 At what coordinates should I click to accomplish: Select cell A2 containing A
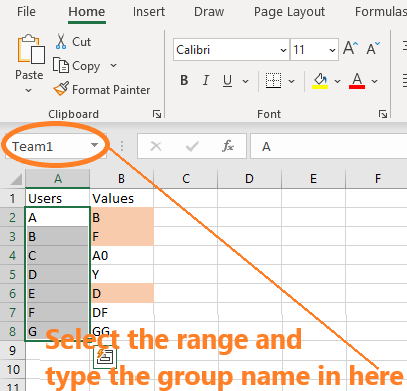[x=57, y=217]
